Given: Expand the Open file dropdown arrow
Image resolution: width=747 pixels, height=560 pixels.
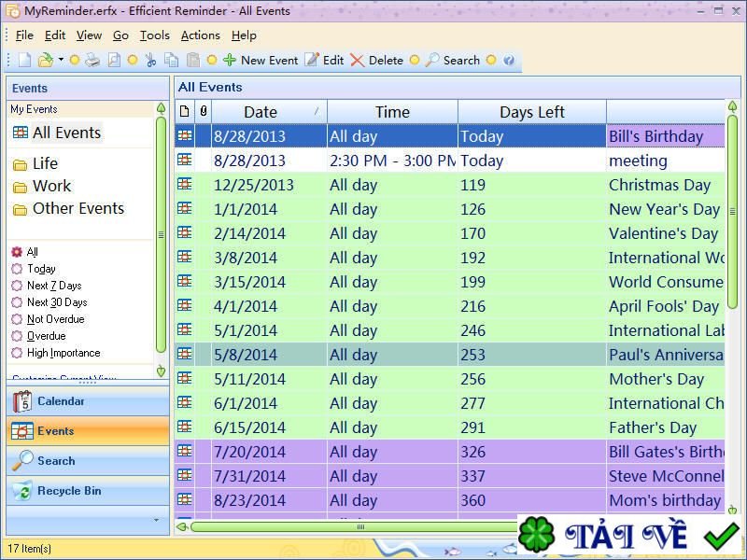Looking at the screenshot, I should (x=61, y=60).
